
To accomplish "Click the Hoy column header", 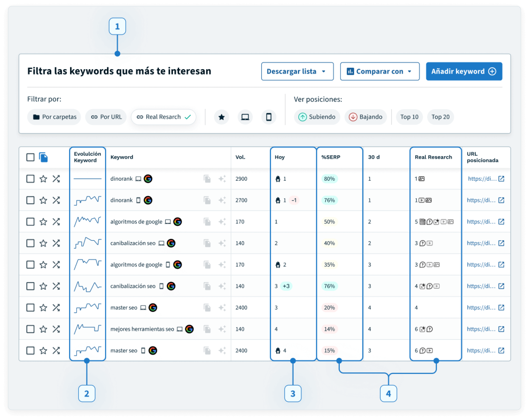I will pyautogui.click(x=280, y=157).
